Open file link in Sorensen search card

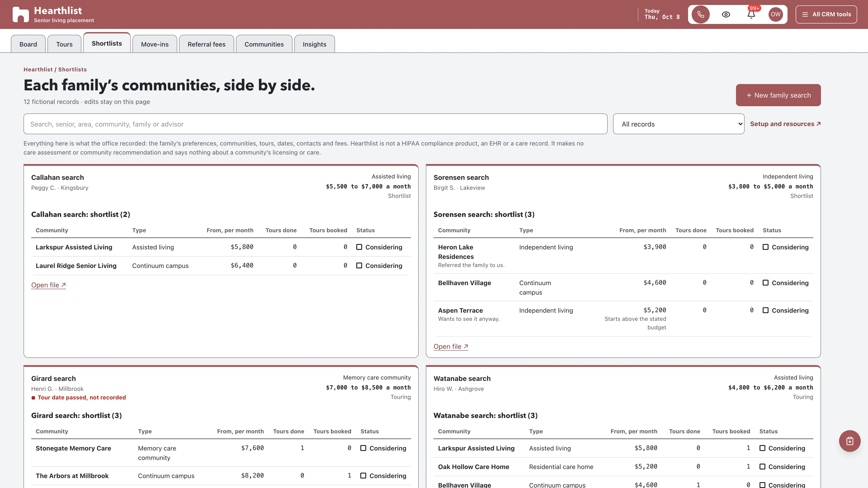[451, 347]
